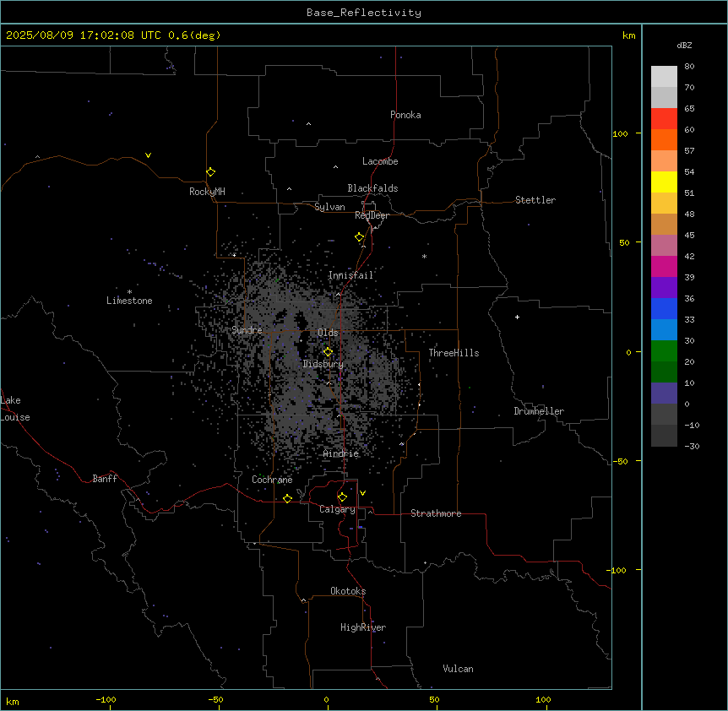
Task: Click white asterisk marker east of Innisfail
Action: (424, 256)
